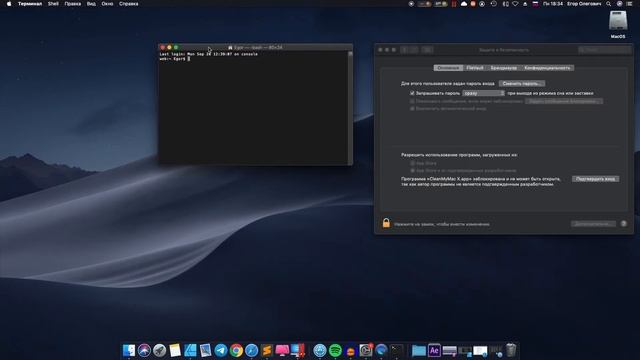Open the Справка menu
The width and height of the screenshot is (640, 360).
click(x=129, y=4)
